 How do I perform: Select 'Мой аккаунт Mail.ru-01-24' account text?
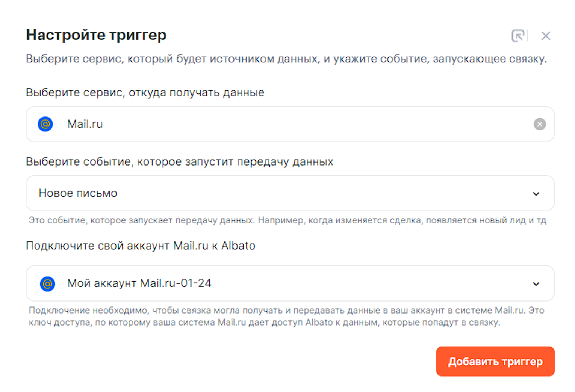(139, 283)
